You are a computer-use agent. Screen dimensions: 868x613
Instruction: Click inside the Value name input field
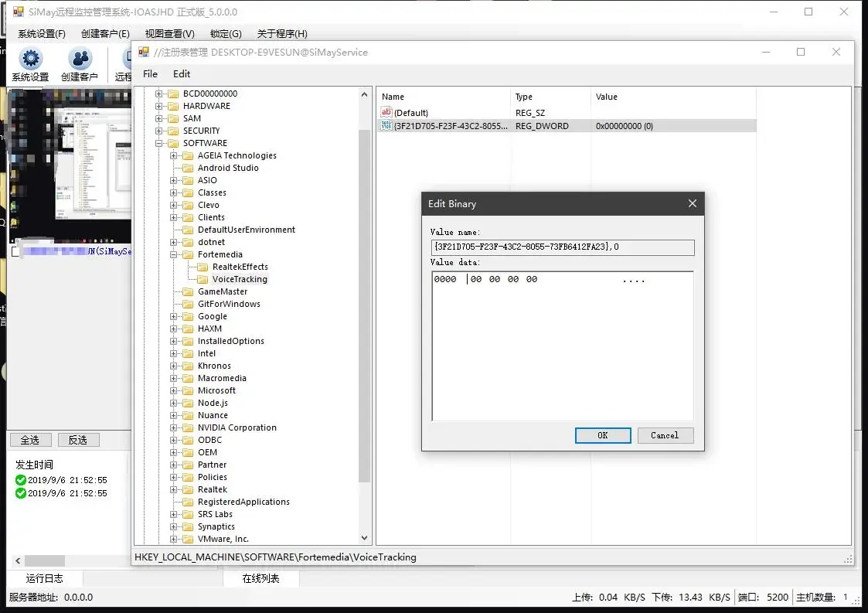click(x=562, y=247)
